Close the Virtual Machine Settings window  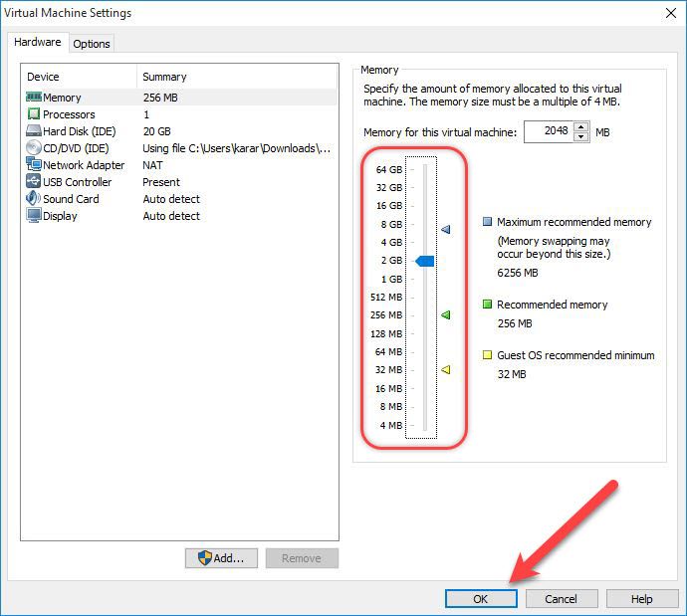[671, 13]
